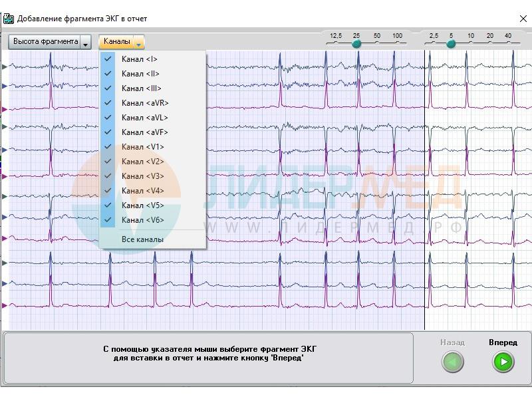This screenshot has height=399, width=532.
Task: Click the speed slider handle at 25
Action: pyautogui.click(x=356, y=44)
